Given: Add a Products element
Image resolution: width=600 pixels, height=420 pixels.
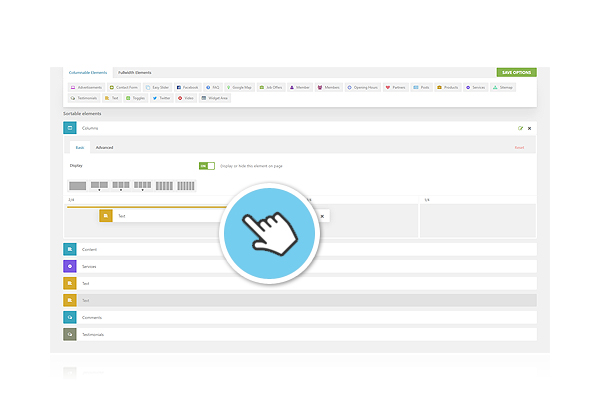Looking at the screenshot, I should pos(448,88).
